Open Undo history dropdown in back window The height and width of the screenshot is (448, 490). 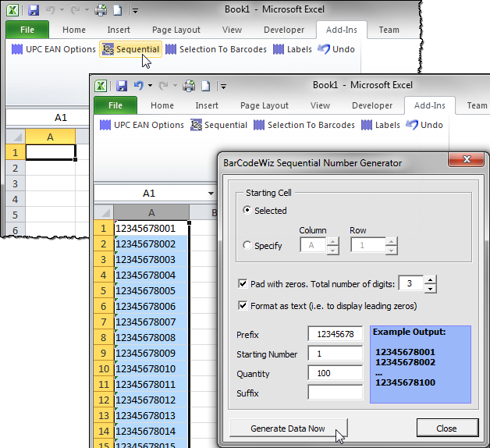click(62, 10)
